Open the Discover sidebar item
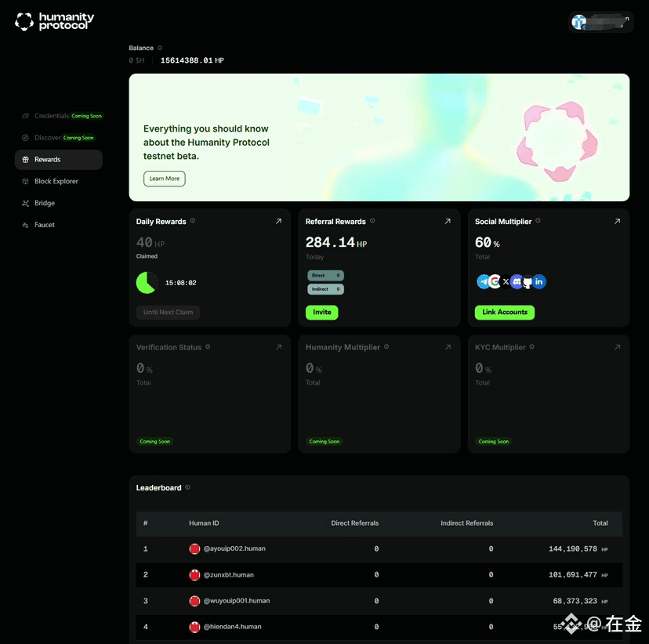649x644 pixels. 58,138
